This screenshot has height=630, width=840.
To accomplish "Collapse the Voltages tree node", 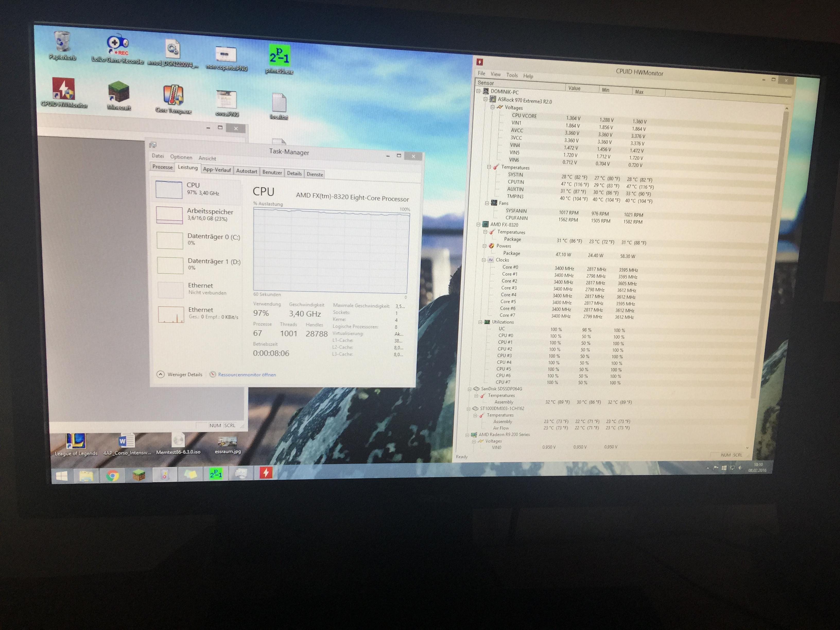I will click(x=492, y=107).
